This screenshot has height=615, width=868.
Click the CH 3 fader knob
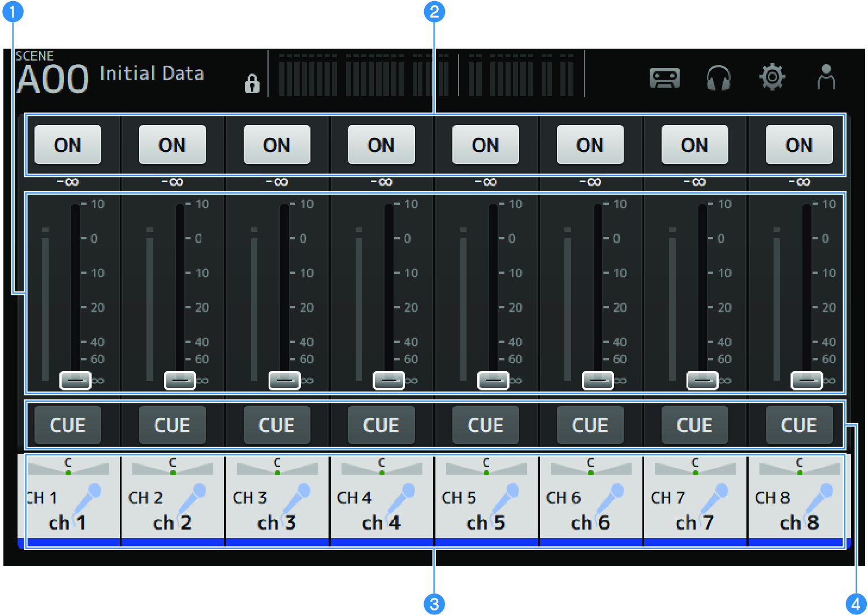(285, 381)
